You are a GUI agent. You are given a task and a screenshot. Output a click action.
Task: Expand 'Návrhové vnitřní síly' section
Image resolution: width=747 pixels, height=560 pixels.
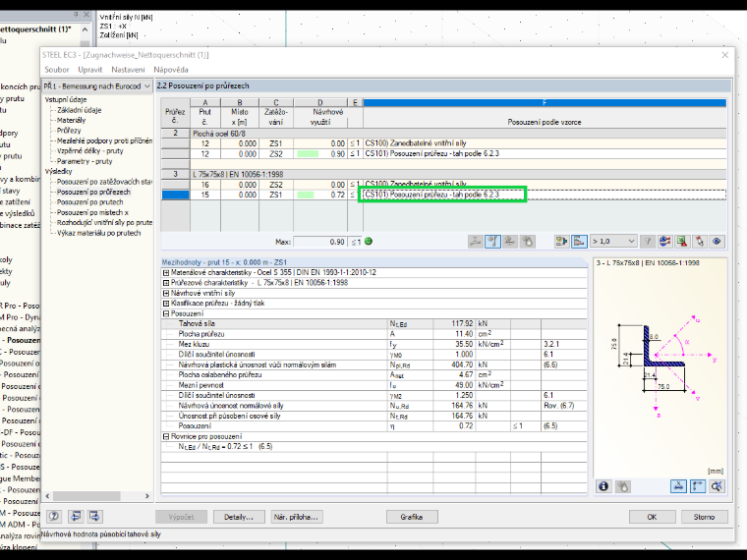tap(166, 294)
